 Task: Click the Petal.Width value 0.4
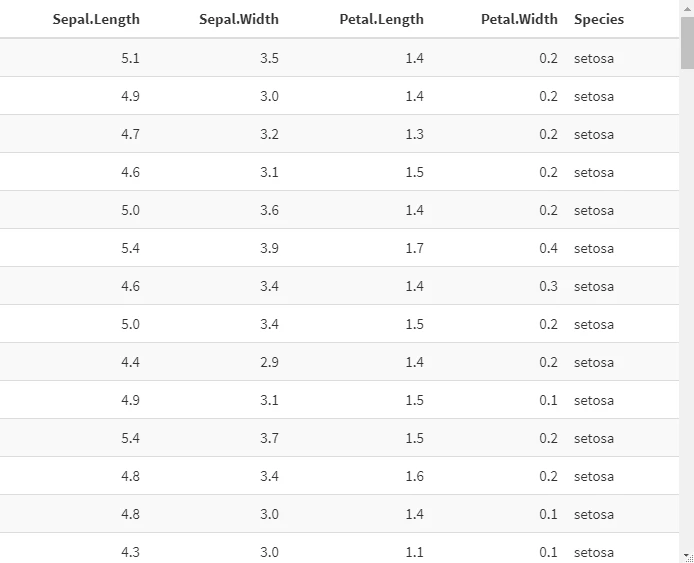point(548,248)
